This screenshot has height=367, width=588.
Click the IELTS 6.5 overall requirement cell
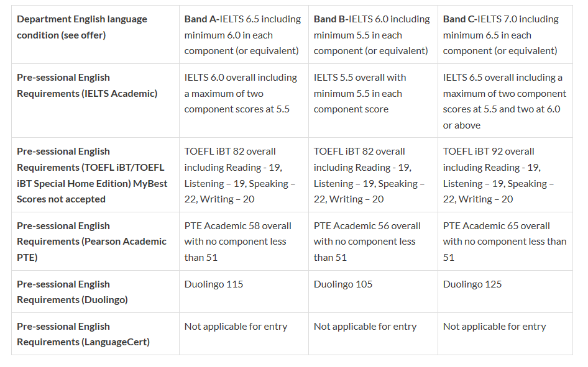[504, 101]
